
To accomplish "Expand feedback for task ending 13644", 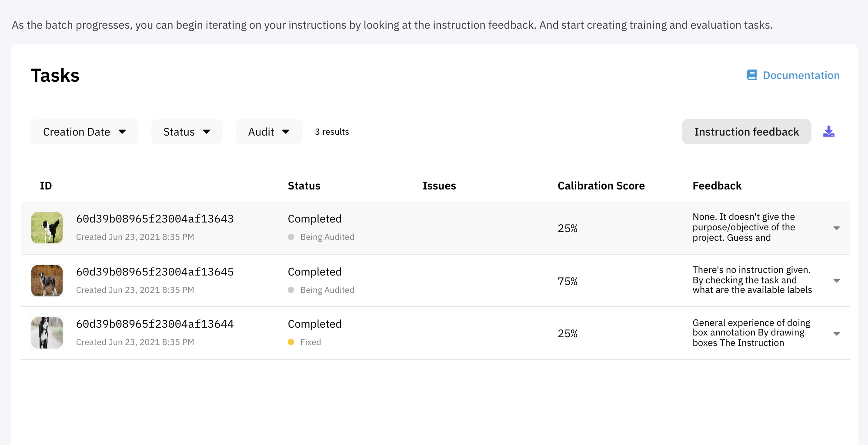I will coord(836,334).
